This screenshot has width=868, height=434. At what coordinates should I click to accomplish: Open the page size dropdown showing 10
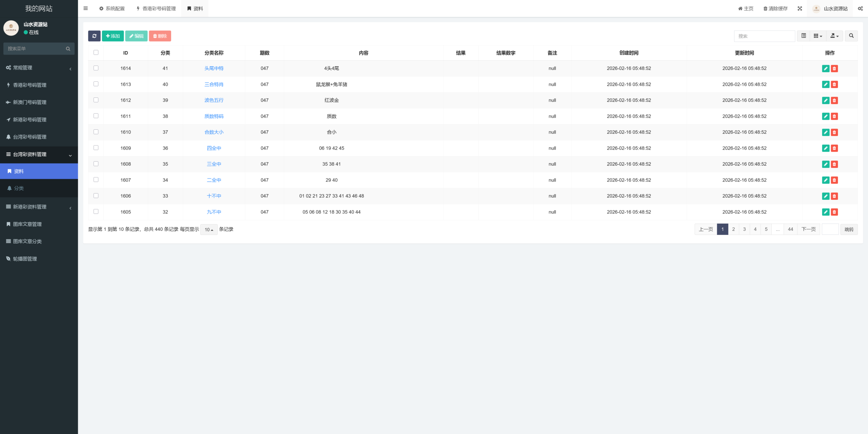click(208, 229)
